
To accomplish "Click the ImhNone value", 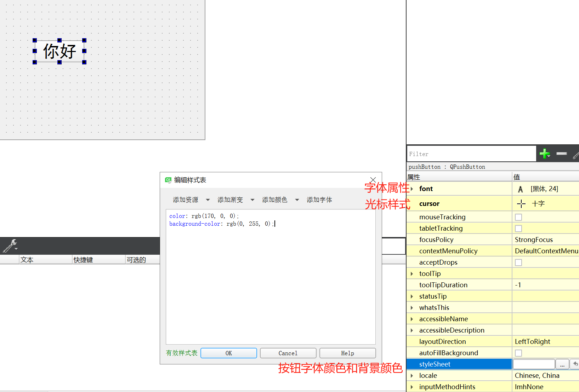I will [x=529, y=387].
